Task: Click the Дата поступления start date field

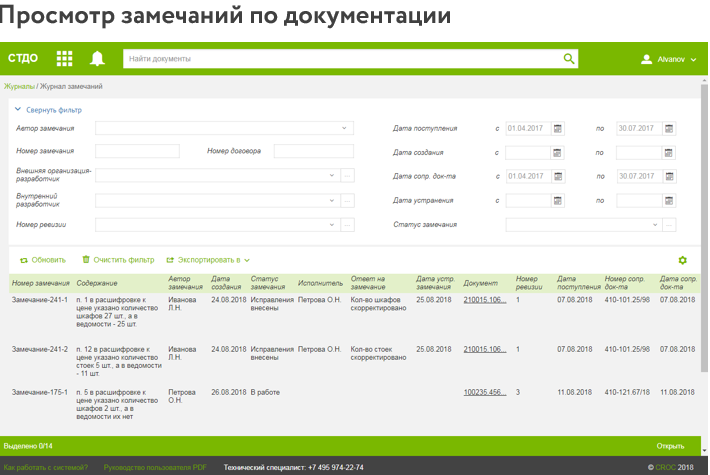Action: (x=528, y=129)
